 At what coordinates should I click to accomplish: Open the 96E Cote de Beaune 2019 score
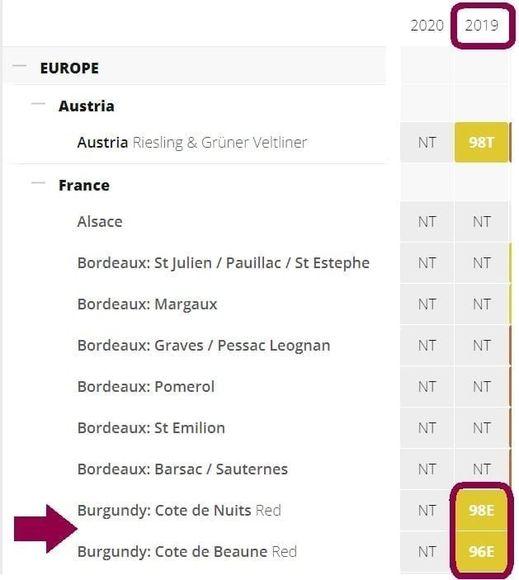pyautogui.click(x=481, y=552)
